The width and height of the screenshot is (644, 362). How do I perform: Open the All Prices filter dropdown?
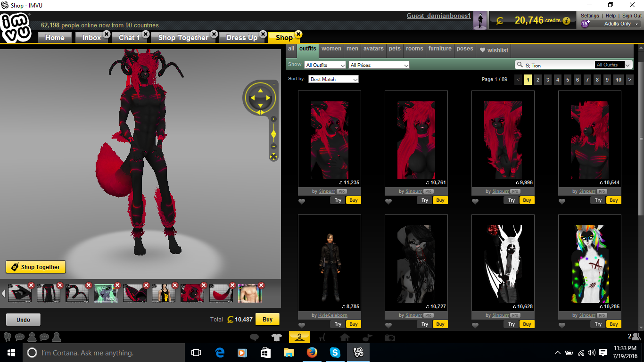(379, 65)
